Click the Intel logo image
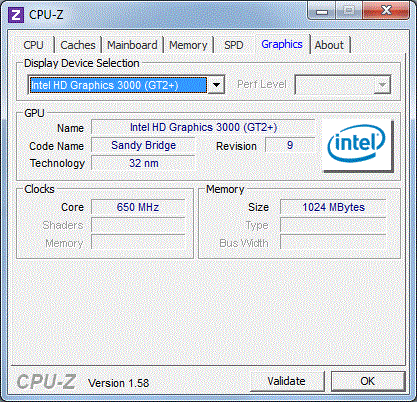The width and height of the screenshot is (419, 402). pos(357,145)
